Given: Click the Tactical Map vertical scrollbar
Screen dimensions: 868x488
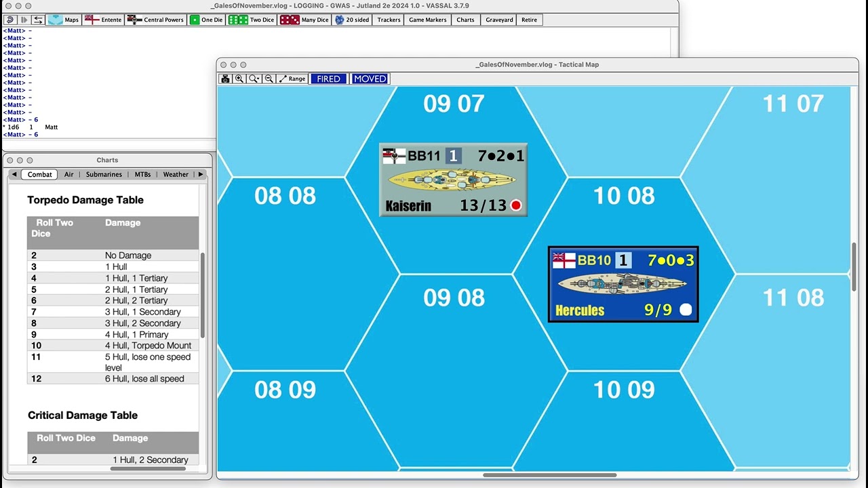Looking at the screenshot, I should [x=854, y=266].
